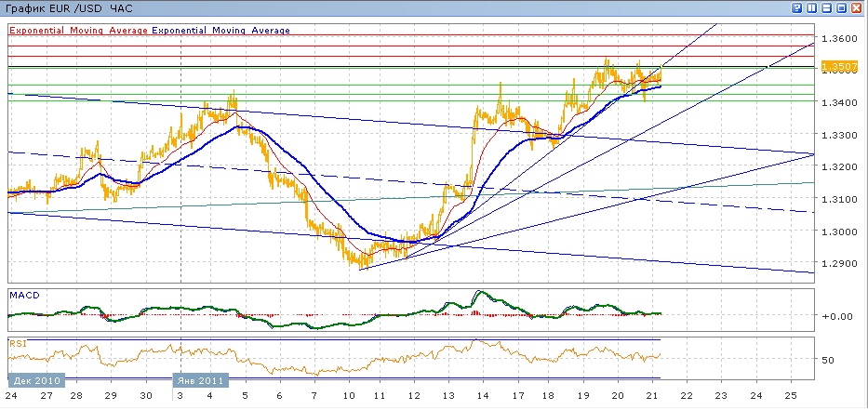
Task: Click the 'Янв 2011' month marker
Action: 200,380
